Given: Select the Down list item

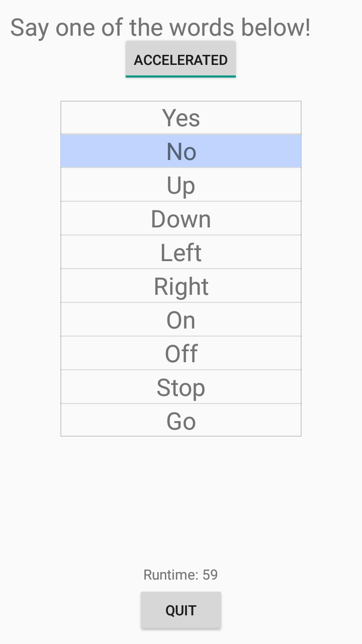Looking at the screenshot, I should 181,219.
